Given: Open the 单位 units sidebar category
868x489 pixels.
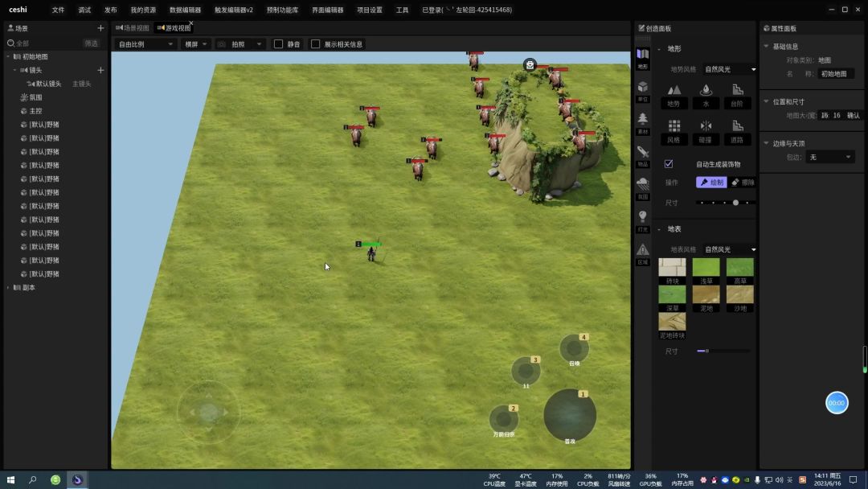Looking at the screenshot, I should (643, 92).
